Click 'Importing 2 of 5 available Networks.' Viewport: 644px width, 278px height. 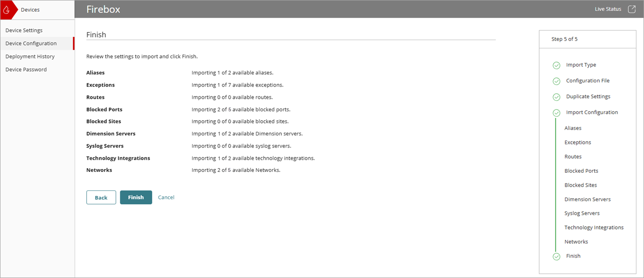[236, 170]
